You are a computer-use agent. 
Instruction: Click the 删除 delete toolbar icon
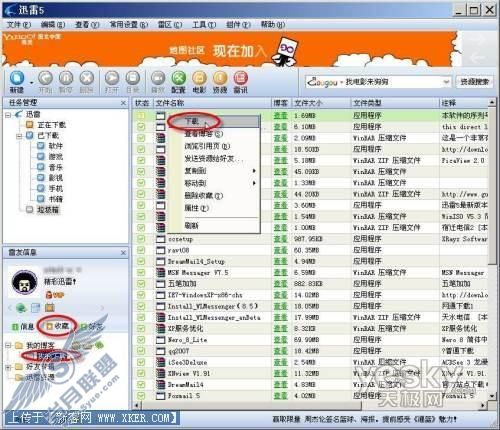[87, 79]
